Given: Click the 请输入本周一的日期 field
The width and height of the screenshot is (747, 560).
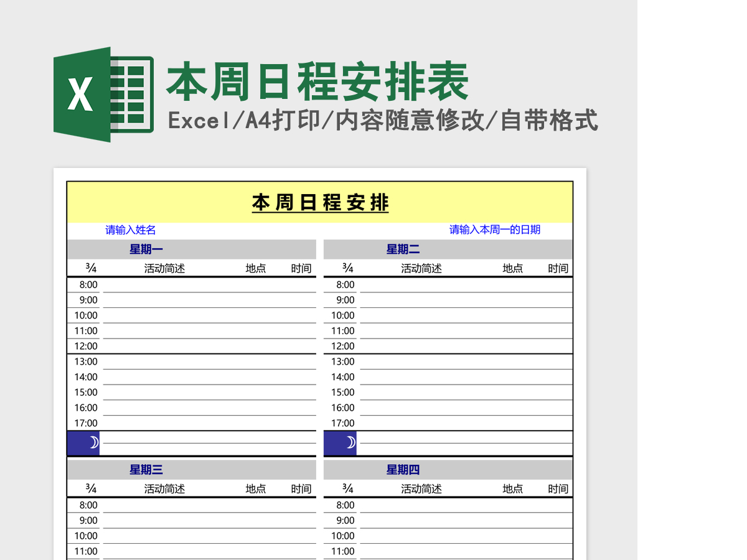Looking at the screenshot, I should (495, 230).
